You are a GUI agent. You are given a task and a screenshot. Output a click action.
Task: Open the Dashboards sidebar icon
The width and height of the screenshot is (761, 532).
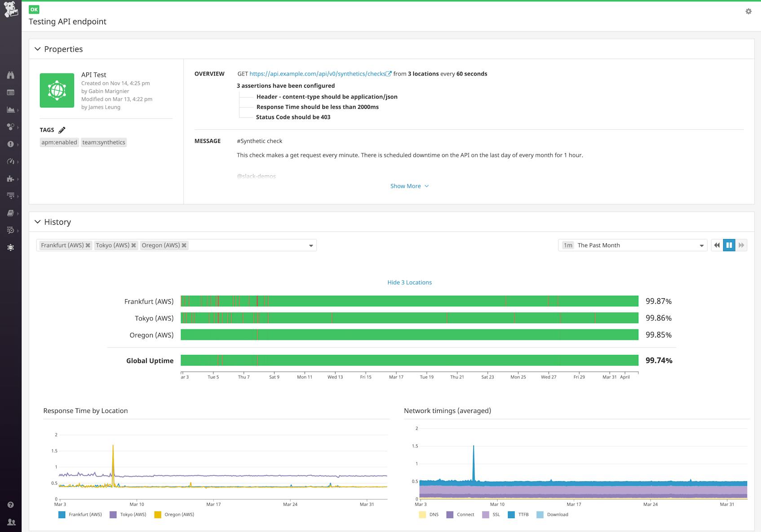[11, 92]
